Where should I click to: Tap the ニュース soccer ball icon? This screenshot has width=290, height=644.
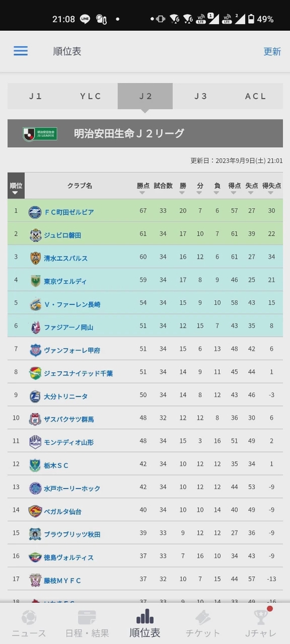tap(29, 617)
